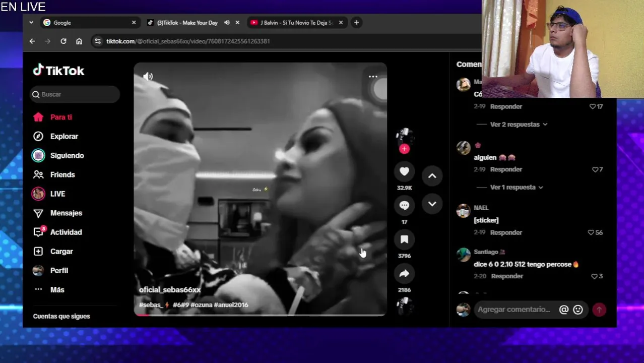Open Explorar section
644x363 pixels.
tap(64, 136)
